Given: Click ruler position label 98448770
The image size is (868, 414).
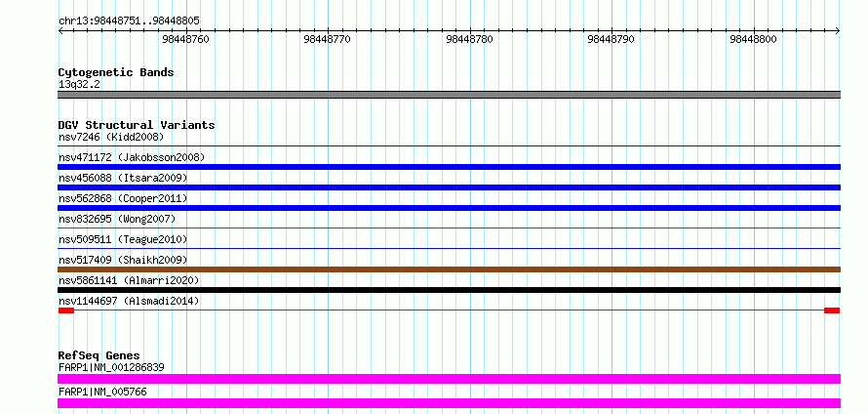Looking at the screenshot, I should point(329,39).
